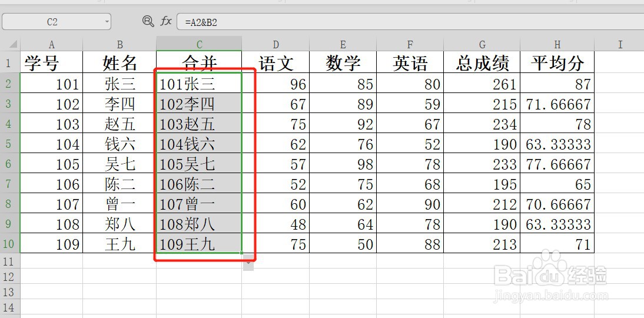Select cell containing 106陈二
This screenshot has height=318, width=644.
[199, 184]
